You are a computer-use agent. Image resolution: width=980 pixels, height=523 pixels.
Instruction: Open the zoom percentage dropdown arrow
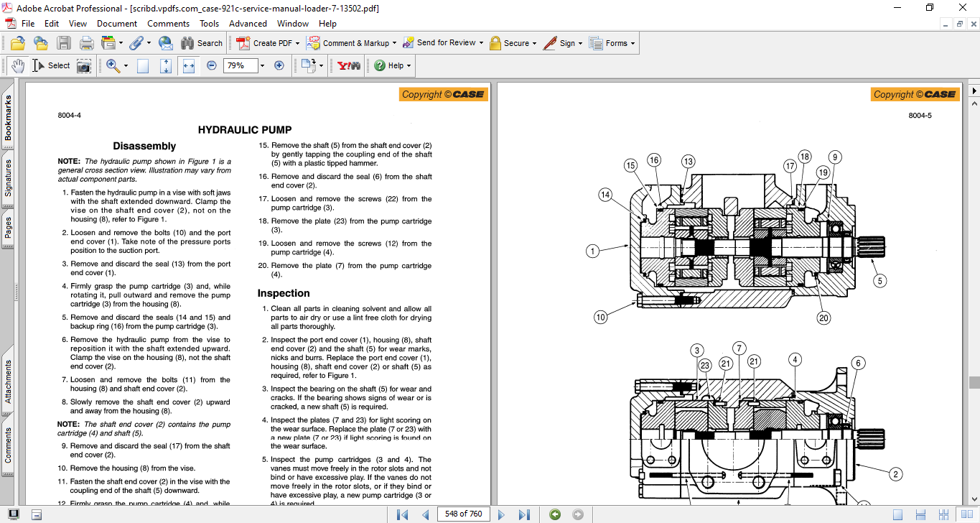click(x=262, y=65)
